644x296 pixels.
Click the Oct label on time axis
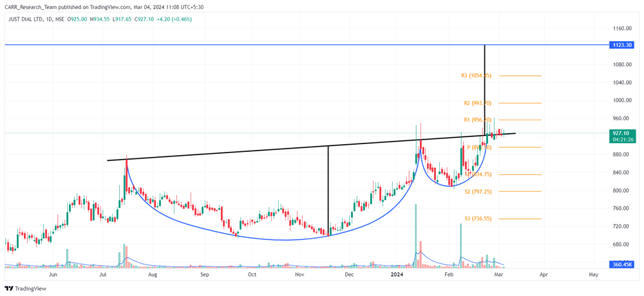tap(252, 274)
